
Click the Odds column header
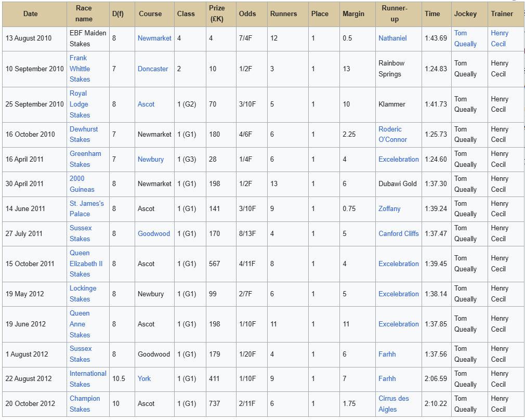(252, 14)
